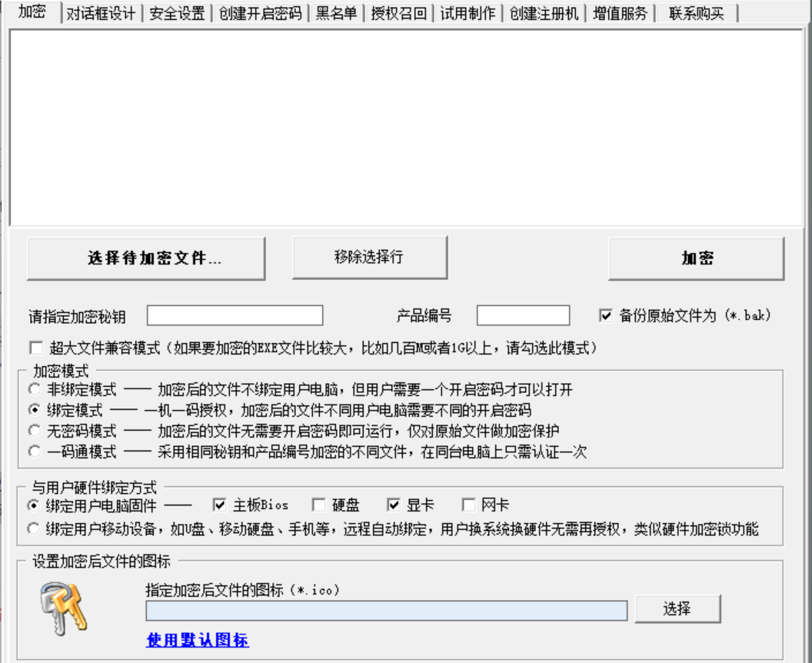Choose the 无密码模式 radio option
Image resolution: width=812 pixels, height=663 pixels.
(34, 431)
